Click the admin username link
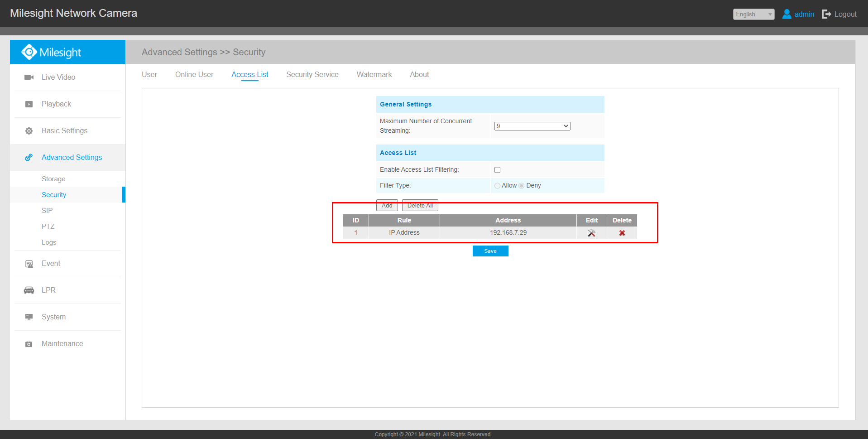The width and height of the screenshot is (868, 439). [x=804, y=14]
